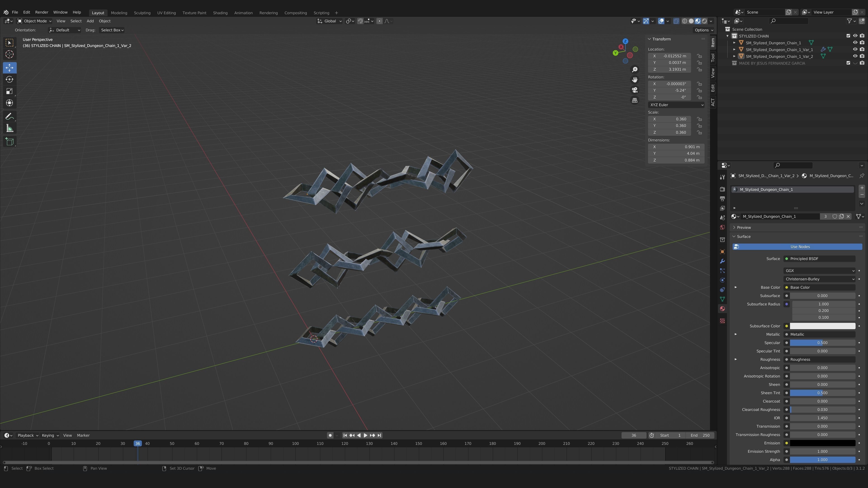Open the XYZ Euler rotation mode dropdown
This screenshot has width=868, height=488.
coord(676,105)
